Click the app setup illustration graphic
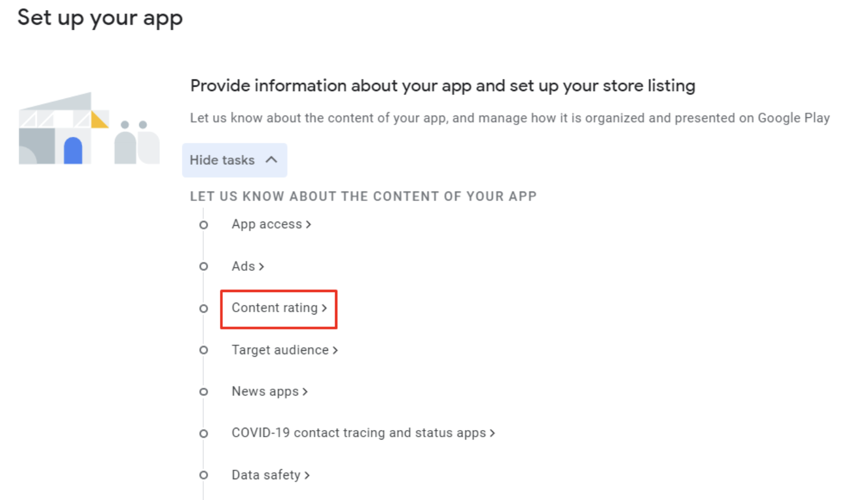The height and width of the screenshot is (500, 868). pyautogui.click(x=89, y=127)
